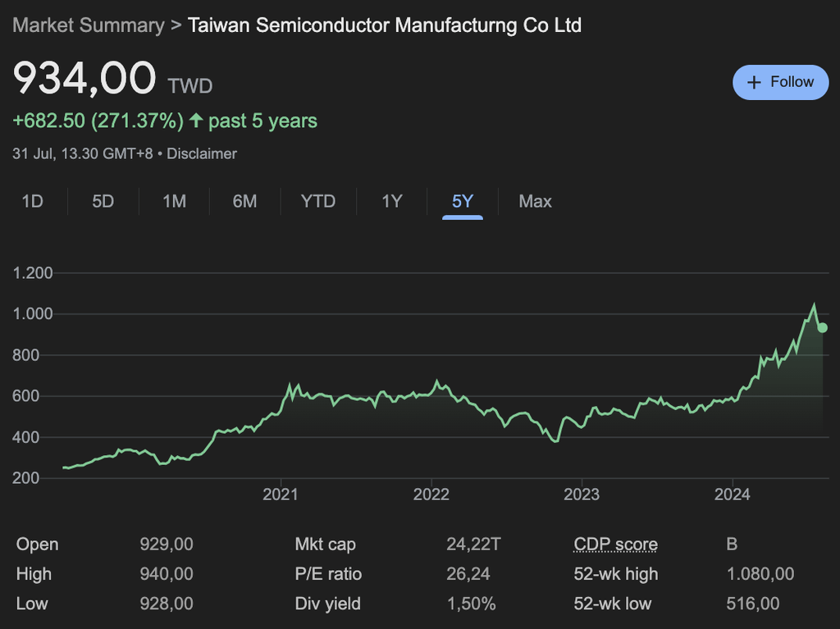
Task: Click the green up arrow icon
Action: 196,121
